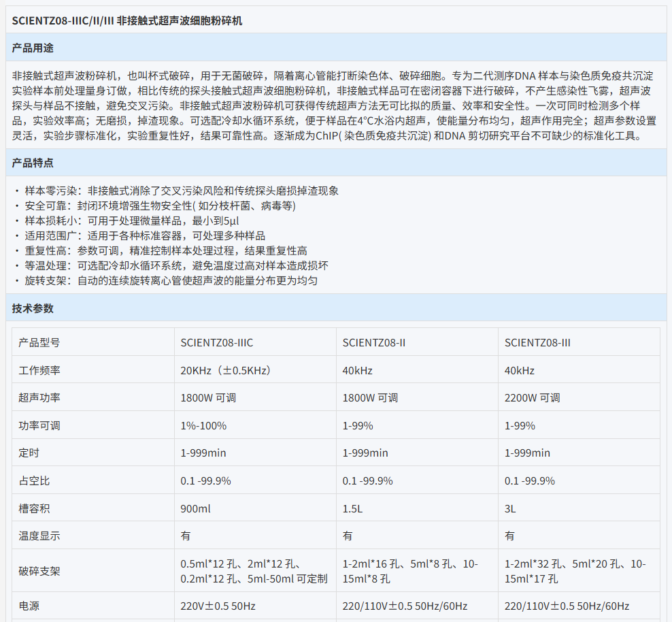This screenshot has height=622, width=672.
Task: Click the 旋转支架 feature bullet
Action: coord(171,280)
